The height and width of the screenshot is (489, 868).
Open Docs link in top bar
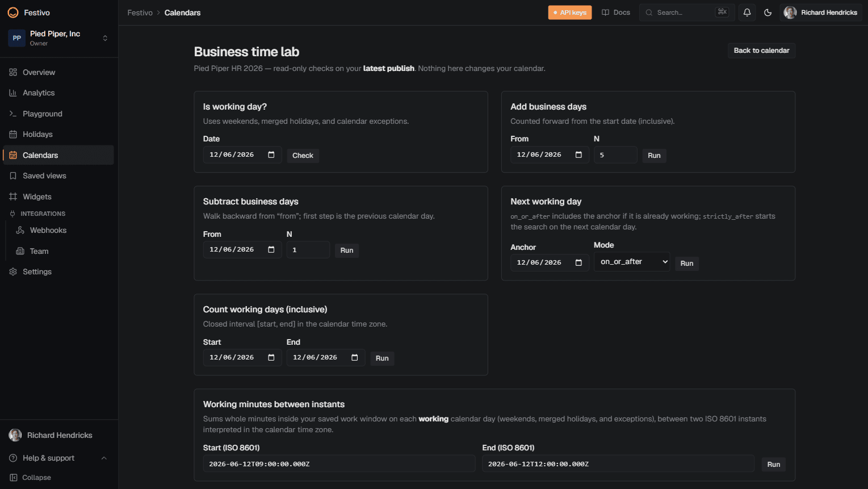point(616,12)
